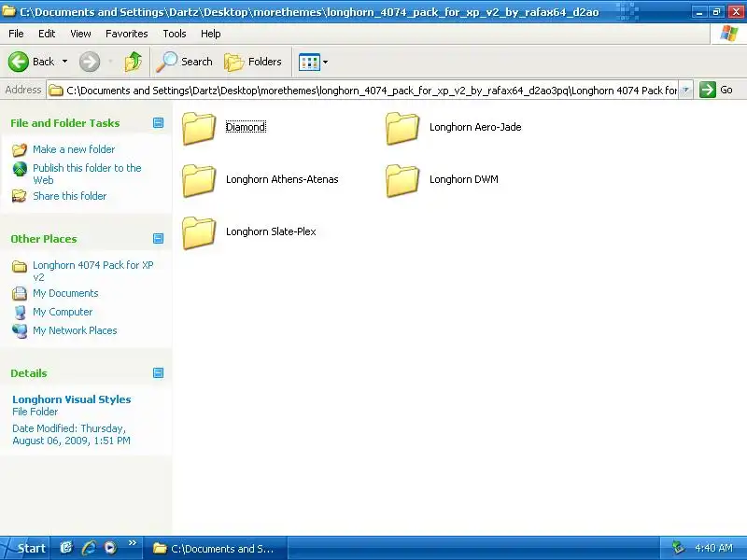Image resolution: width=747 pixels, height=560 pixels.
Task: Select the Longhorn Slate-Plex folder icon
Action: click(x=199, y=232)
